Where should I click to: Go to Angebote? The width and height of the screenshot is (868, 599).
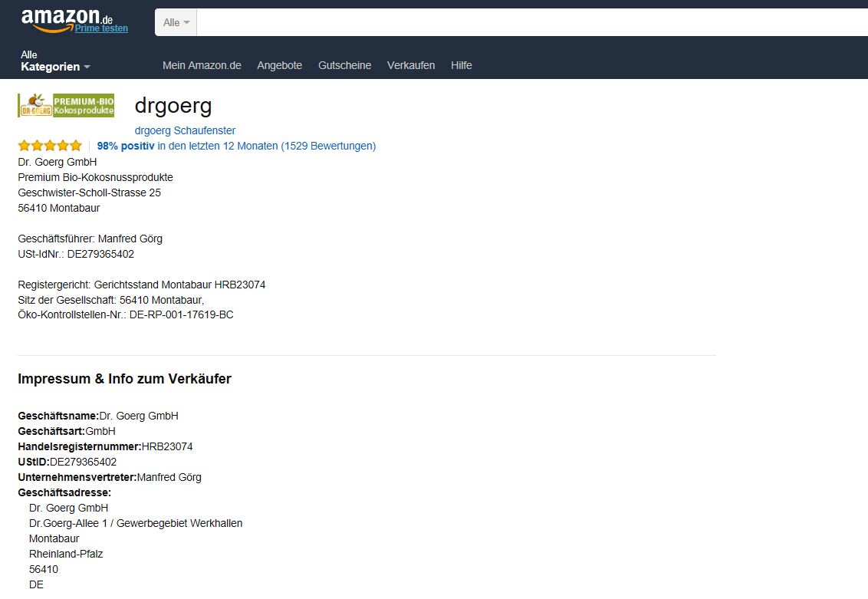coord(280,65)
